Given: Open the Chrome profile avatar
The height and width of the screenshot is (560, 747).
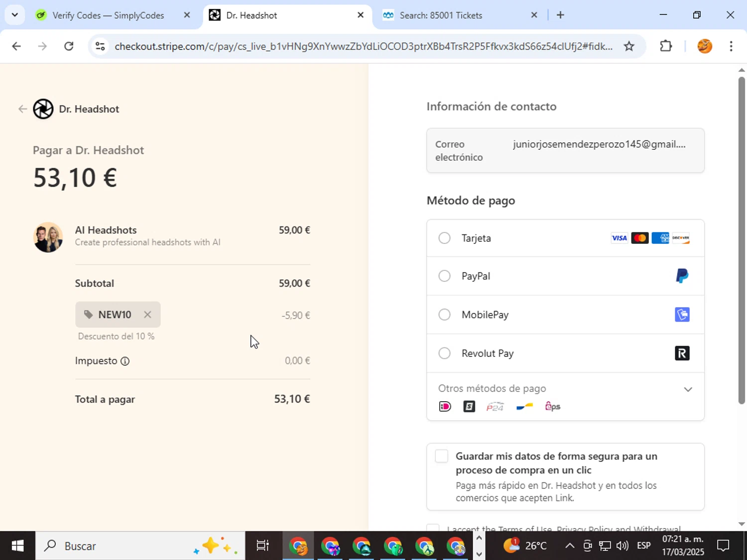Looking at the screenshot, I should pyautogui.click(x=705, y=46).
